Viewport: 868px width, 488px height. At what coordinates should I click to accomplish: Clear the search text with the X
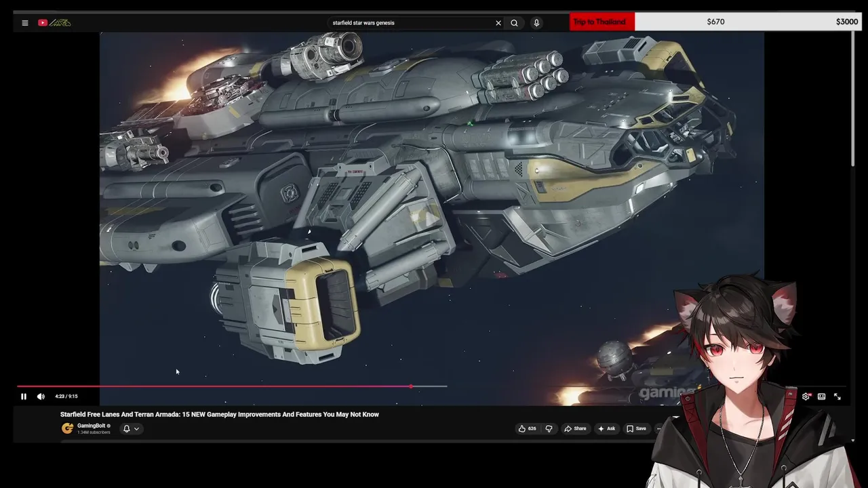[x=498, y=22]
